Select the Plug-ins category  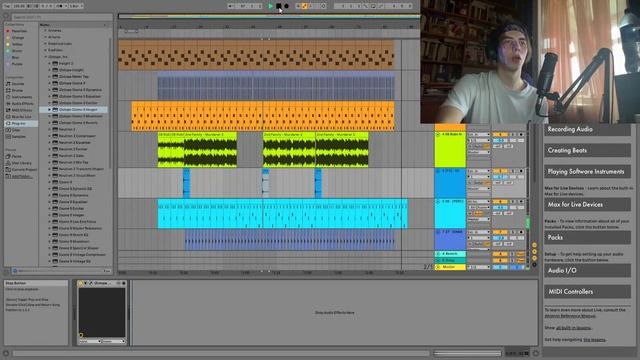coord(20,123)
